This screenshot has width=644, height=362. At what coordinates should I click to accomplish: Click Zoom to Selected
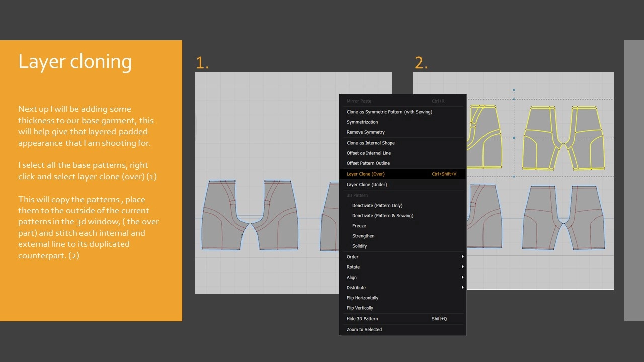364,330
